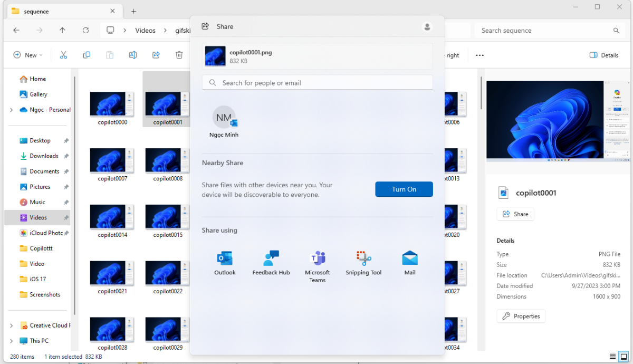Expand the Ngoc - Personal OneDrive tree

tap(12, 110)
